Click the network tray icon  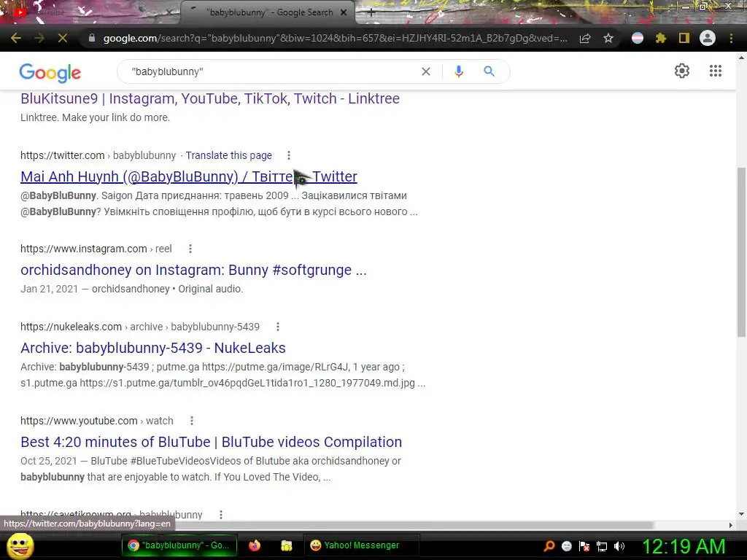602,546
